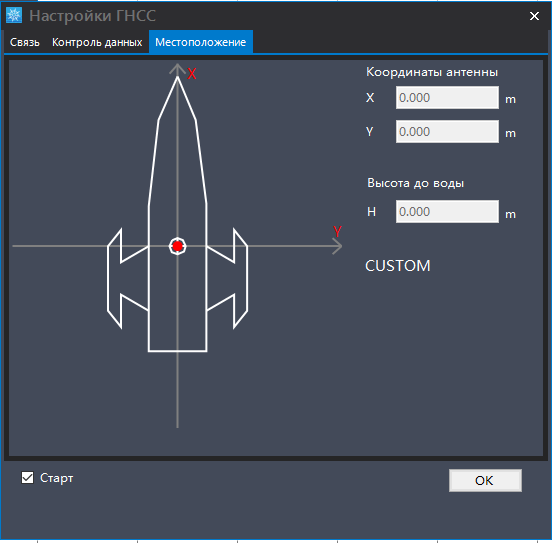Click the red X axis label
This screenshot has height=543, width=554.
click(191, 74)
